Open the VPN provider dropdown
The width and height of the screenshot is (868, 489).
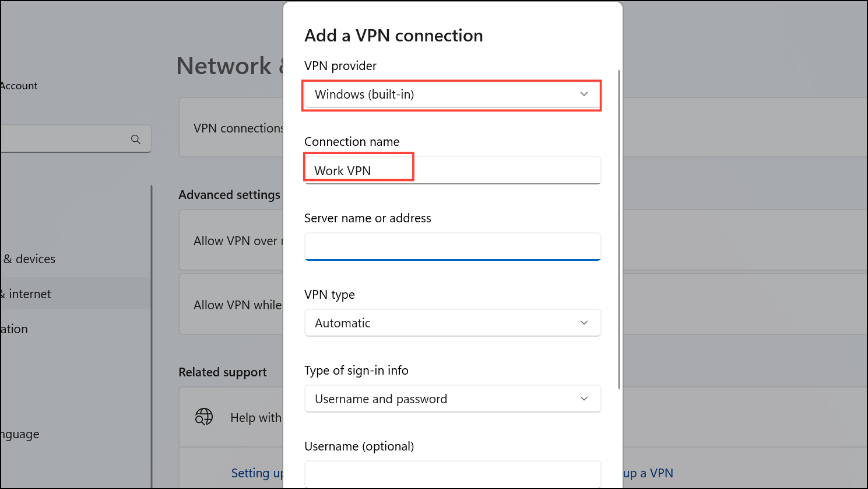tap(452, 95)
